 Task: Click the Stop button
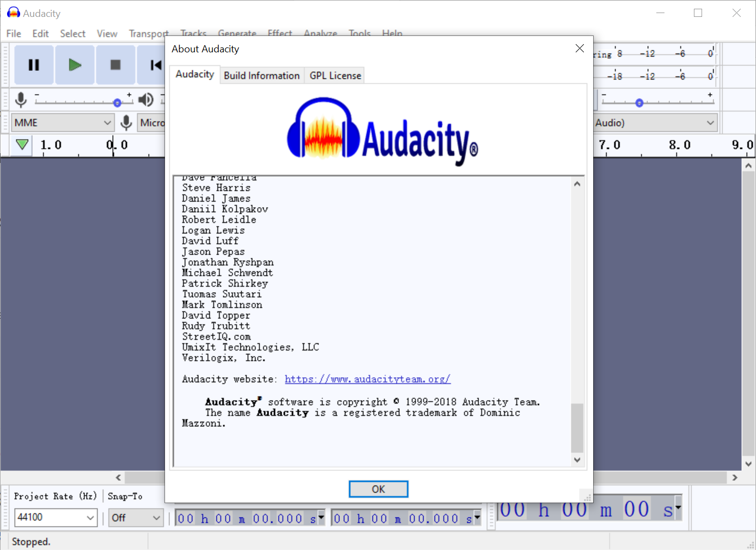pyautogui.click(x=115, y=65)
